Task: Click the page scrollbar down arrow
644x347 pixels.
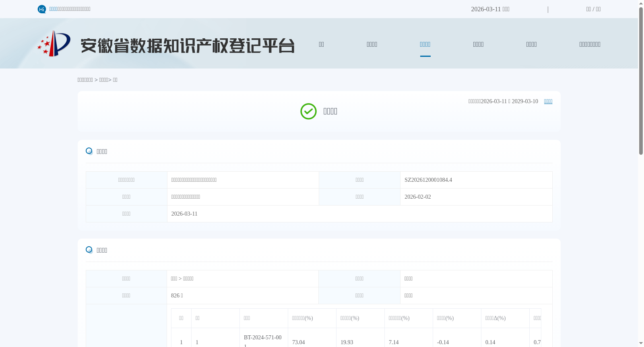Action: click(x=641, y=343)
